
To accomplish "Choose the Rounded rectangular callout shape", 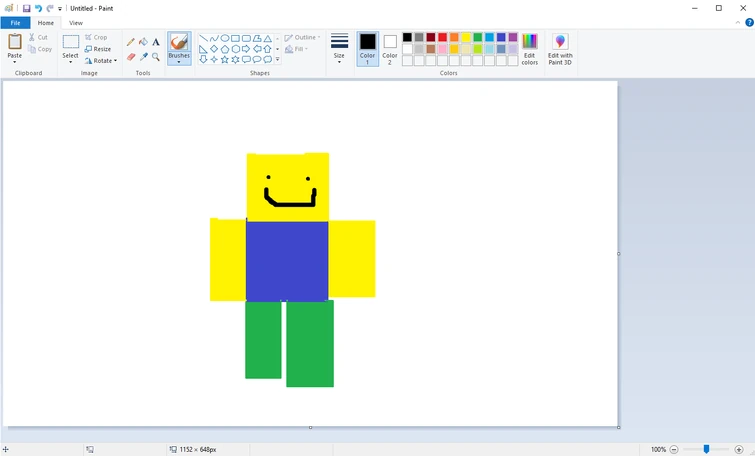I will click(246, 59).
